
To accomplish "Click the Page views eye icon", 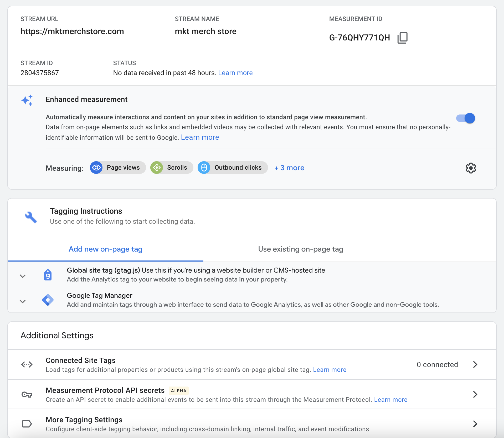I will [96, 168].
